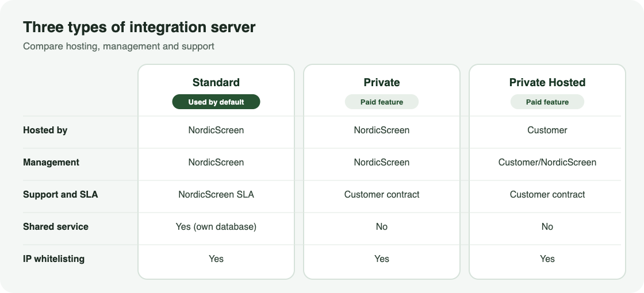Screen dimensions: 644x293
Task: Click the 'Management' row label
Action: point(51,162)
